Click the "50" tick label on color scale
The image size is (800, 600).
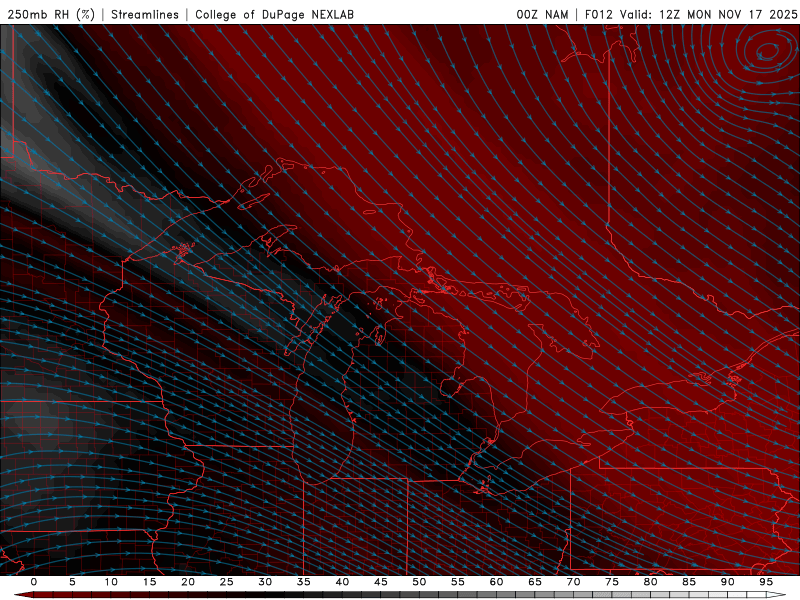[419, 582]
